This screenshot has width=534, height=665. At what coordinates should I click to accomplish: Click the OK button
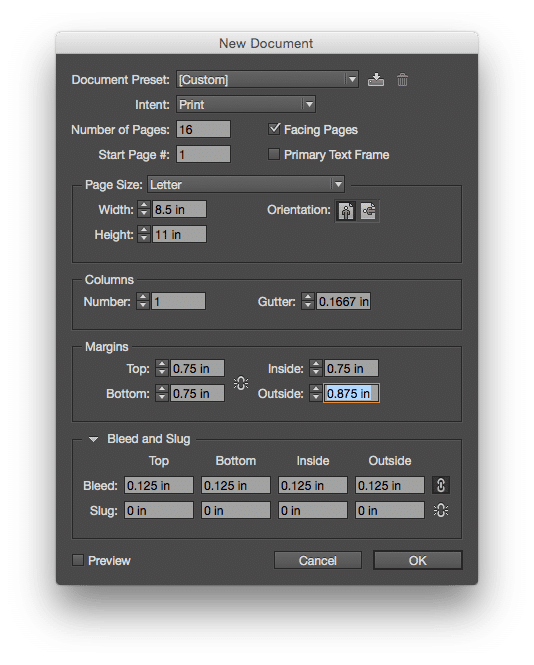coord(418,560)
